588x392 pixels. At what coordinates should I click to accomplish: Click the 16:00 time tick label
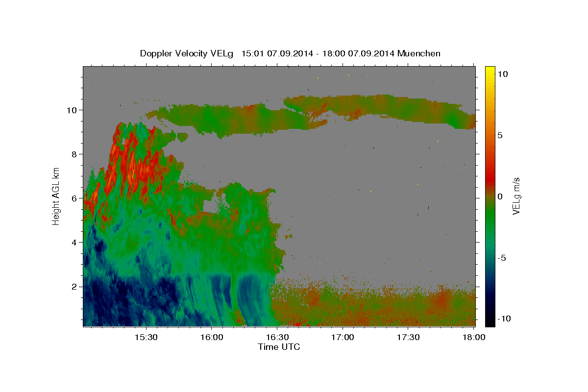pos(211,337)
